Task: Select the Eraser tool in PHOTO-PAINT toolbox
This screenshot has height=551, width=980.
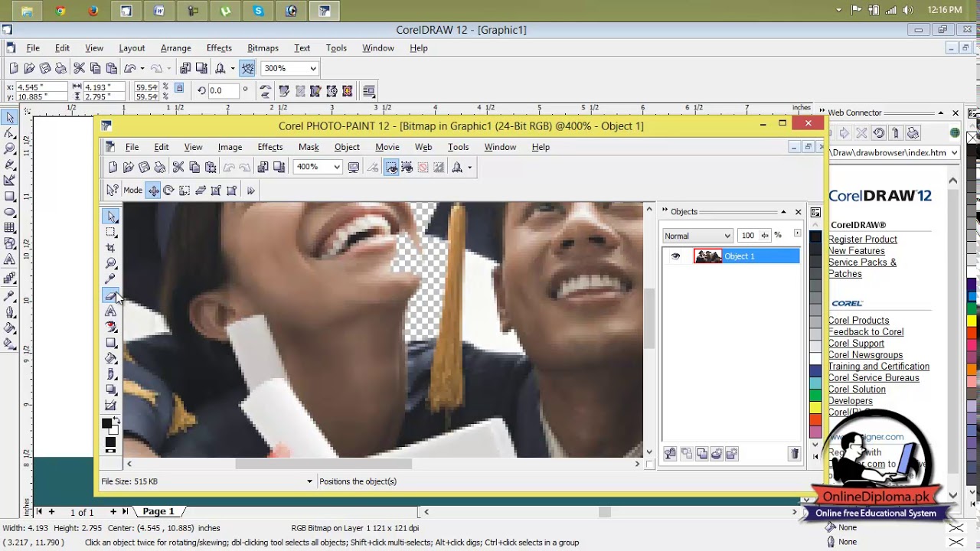Action: coord(111,295)
